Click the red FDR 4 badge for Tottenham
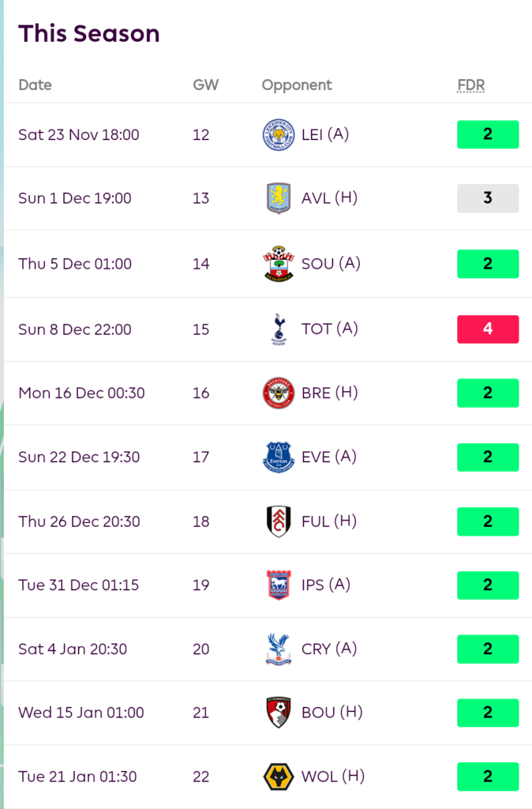The width and height of the screenshot is (532, 809). click(x=487, y=329)
